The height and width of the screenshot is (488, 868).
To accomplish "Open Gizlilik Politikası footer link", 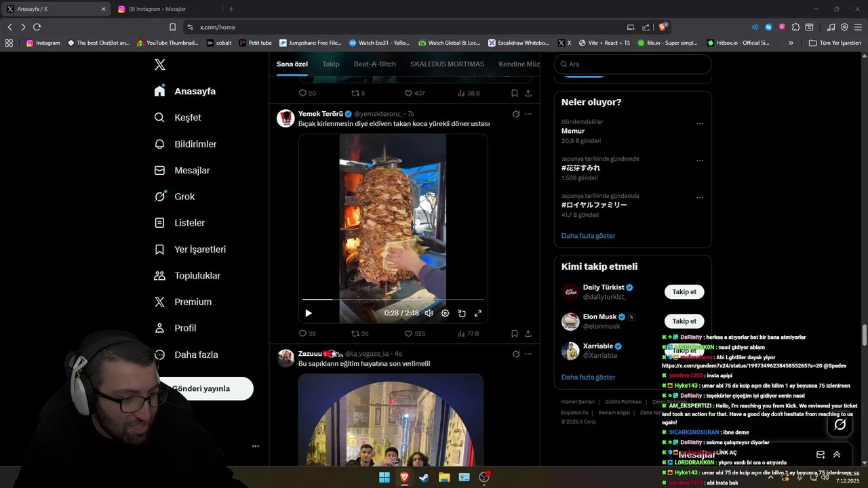I will [623, 402].
